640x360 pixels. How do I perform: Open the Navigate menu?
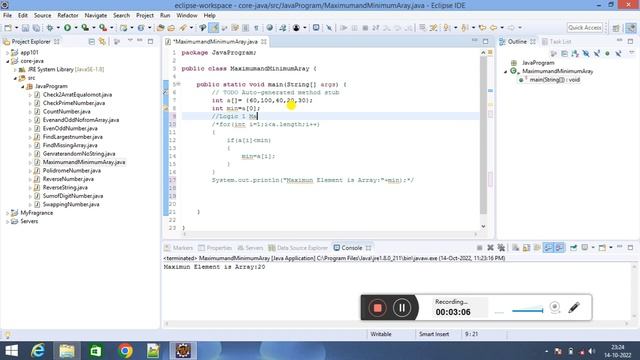click(x=96, y=16)
